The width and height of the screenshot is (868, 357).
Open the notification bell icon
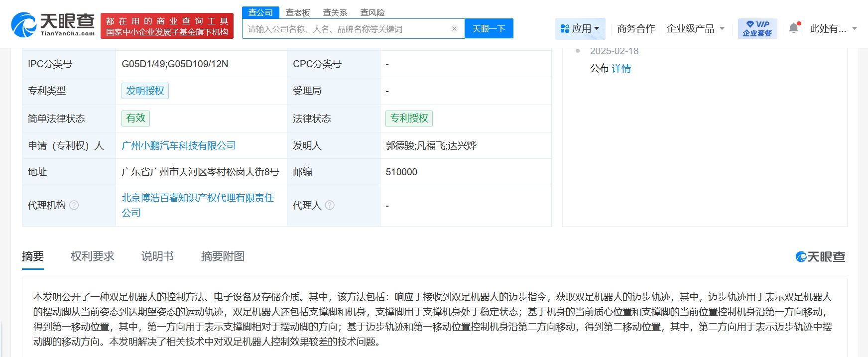click(794, 28)
